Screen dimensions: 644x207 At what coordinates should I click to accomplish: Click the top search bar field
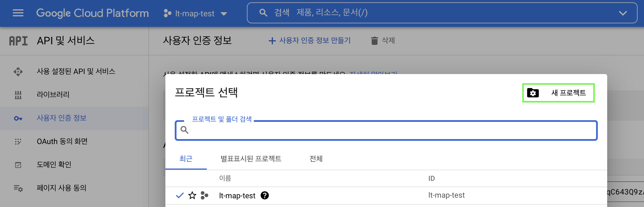point(442,13)
